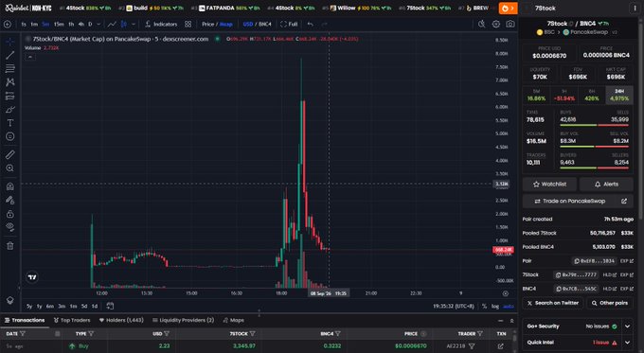Toggle USD / BNC4 denomination
Viewport: 644px width, 353px height.
257,25
